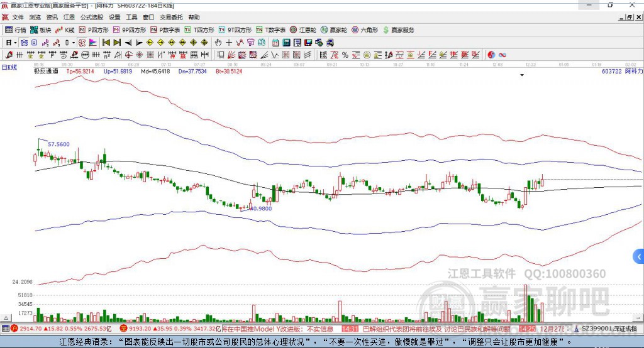Open the 板块 sector view

pyautogui.click(x=41, y=30)
